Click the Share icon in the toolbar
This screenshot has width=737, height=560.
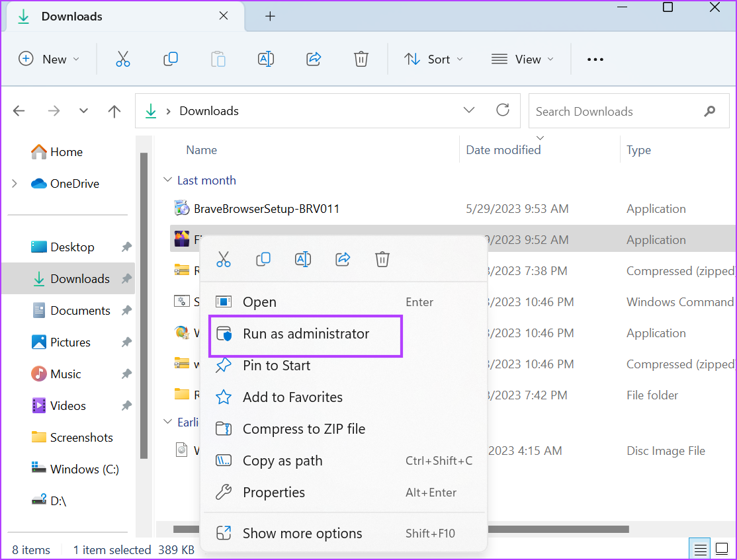click(313, 59)
